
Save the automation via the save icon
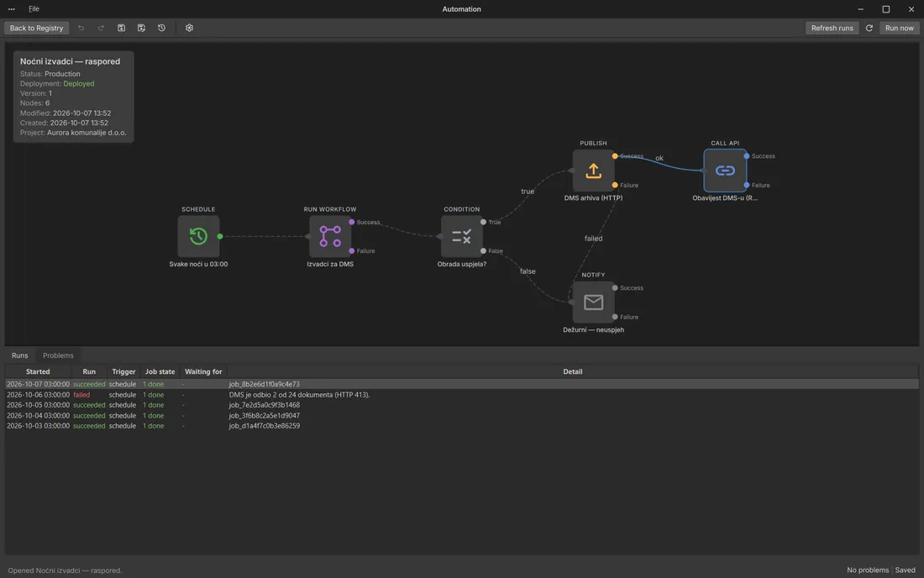point(122,28)
